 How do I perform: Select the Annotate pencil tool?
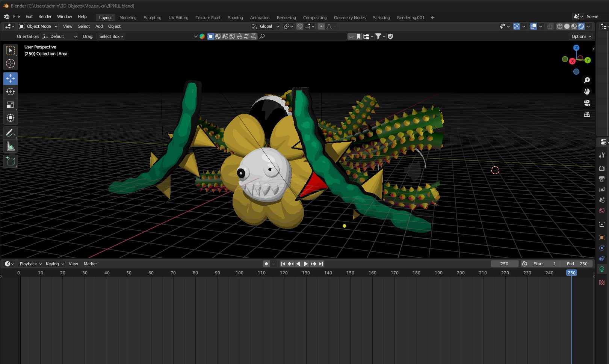11,133
